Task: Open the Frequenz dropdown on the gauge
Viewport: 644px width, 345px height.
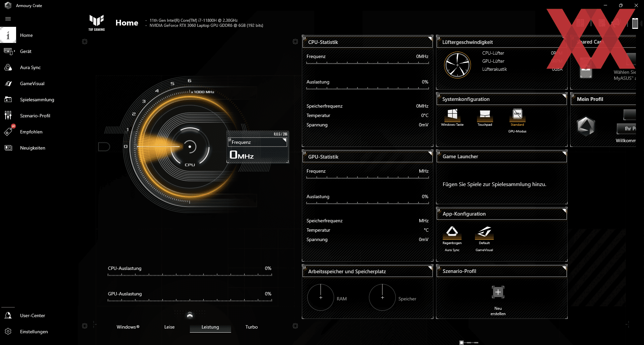Action: pyautogui.click(x=257, y=142)
